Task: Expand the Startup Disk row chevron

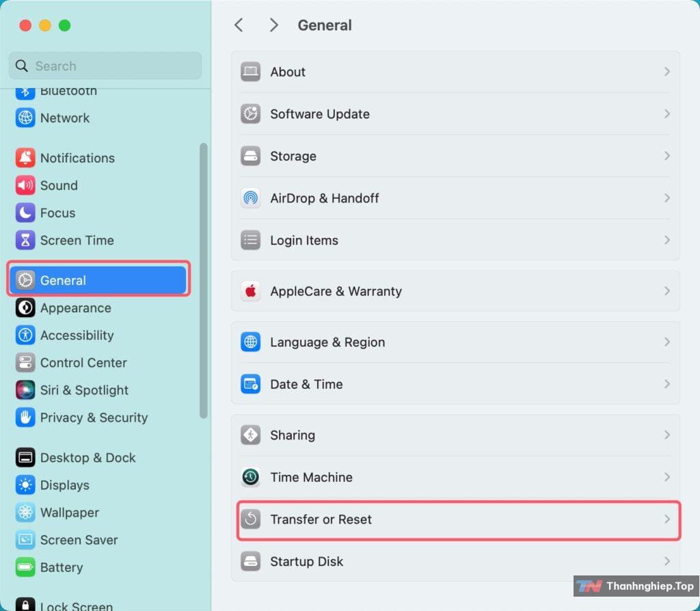Action: pos(667,561)
